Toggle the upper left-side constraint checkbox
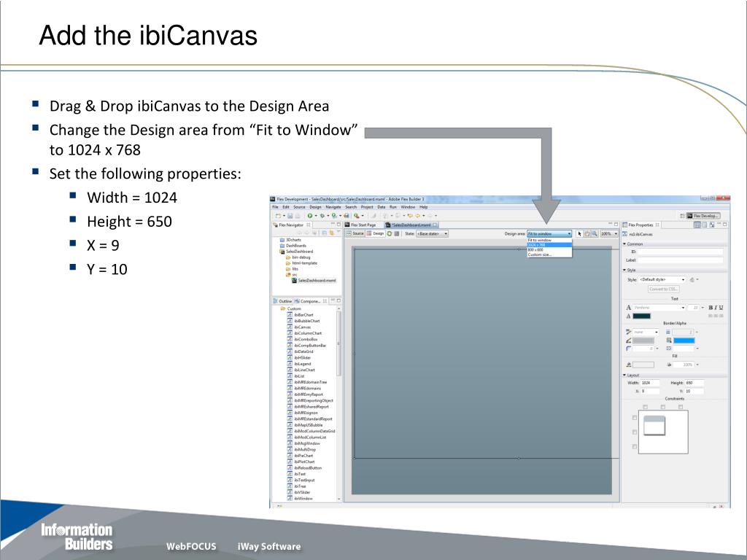 635,418
